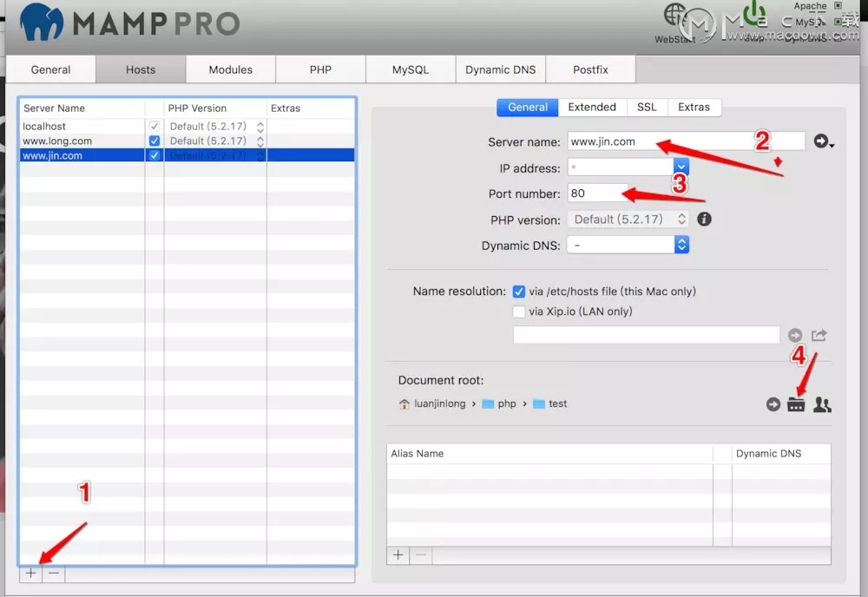Remove selected host with minus button
The height and width of the screenshot is (597, 868).
54,574
